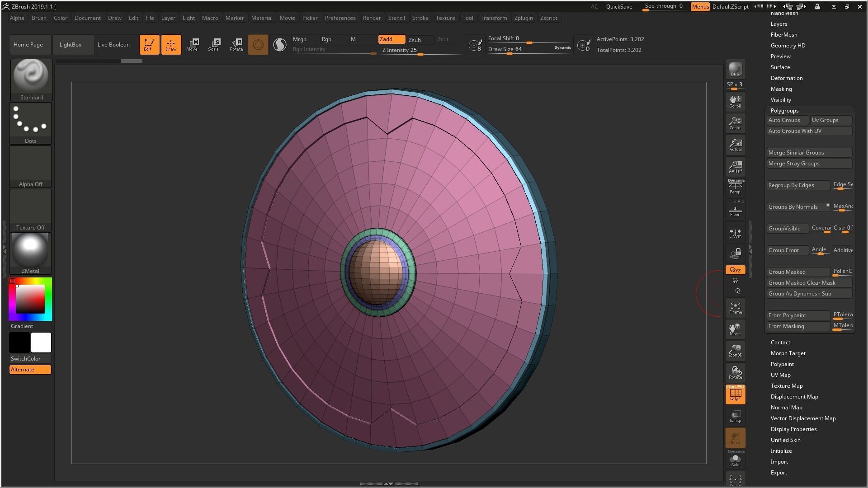868x488 pixels.
Task: Open the Zplugin menu
Action: [523, 18]
